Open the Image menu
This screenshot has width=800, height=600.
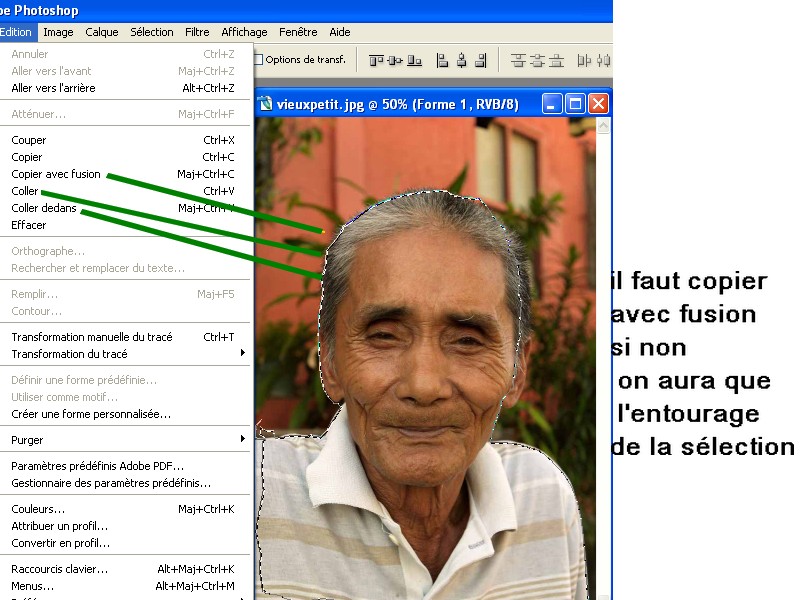58,32
